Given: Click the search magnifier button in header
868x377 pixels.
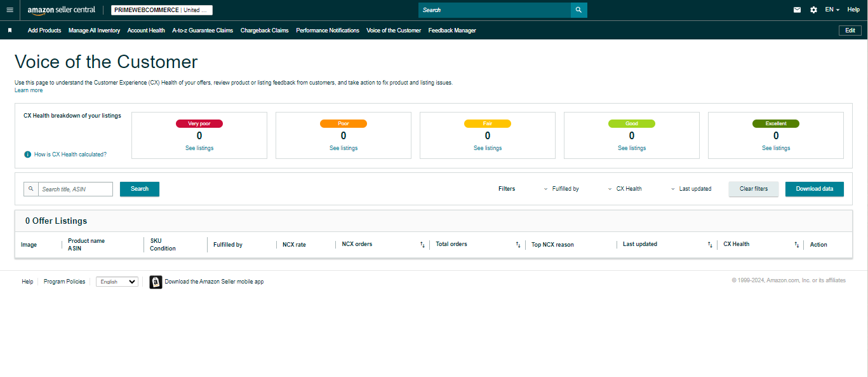Looking at the screenshot, I should [x=578, y=10].
